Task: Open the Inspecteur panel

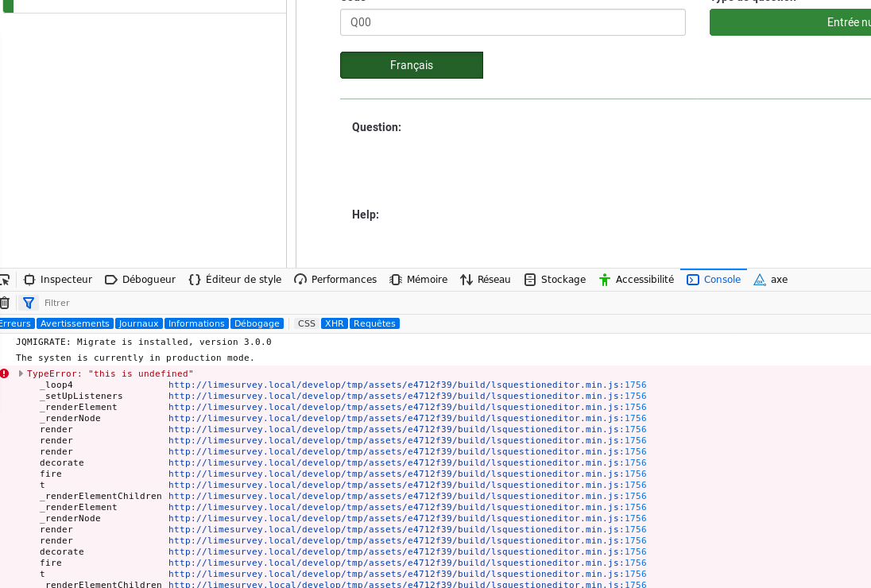Action: pyautogui.click(x=58, y=280)
